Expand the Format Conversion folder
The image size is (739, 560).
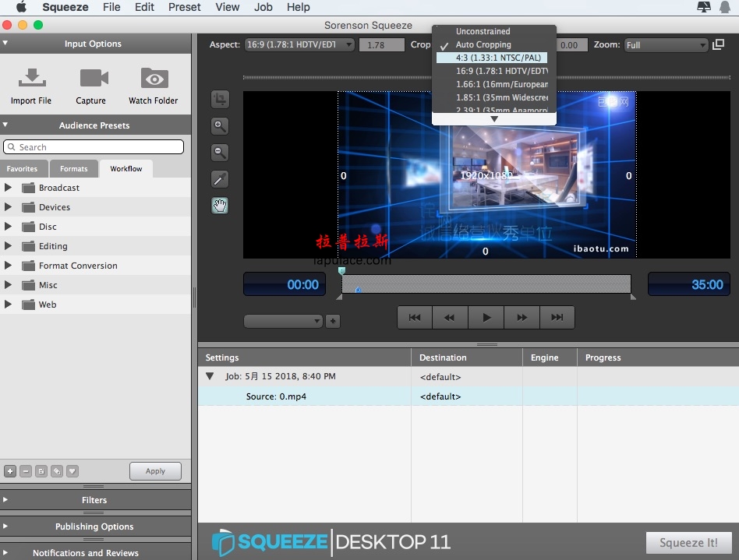(8, 265)
